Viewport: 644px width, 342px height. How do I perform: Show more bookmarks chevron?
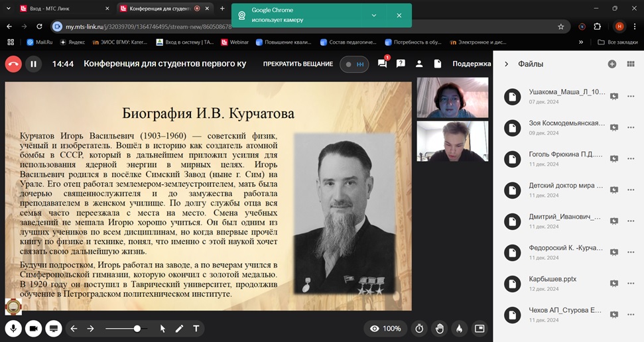581,42
